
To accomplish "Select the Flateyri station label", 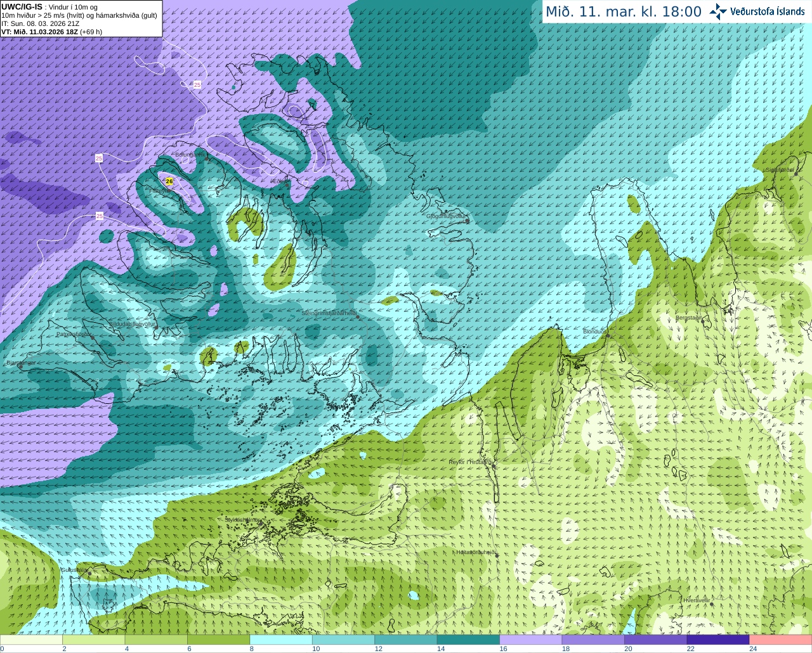I will pyautogui.click(x=159, y=190).
